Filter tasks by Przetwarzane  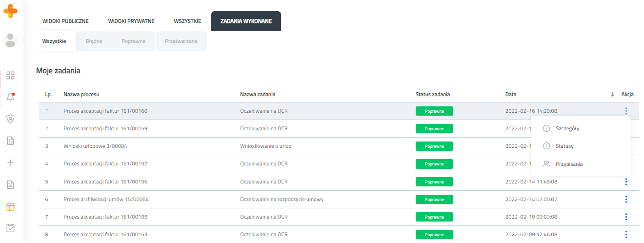181,41
